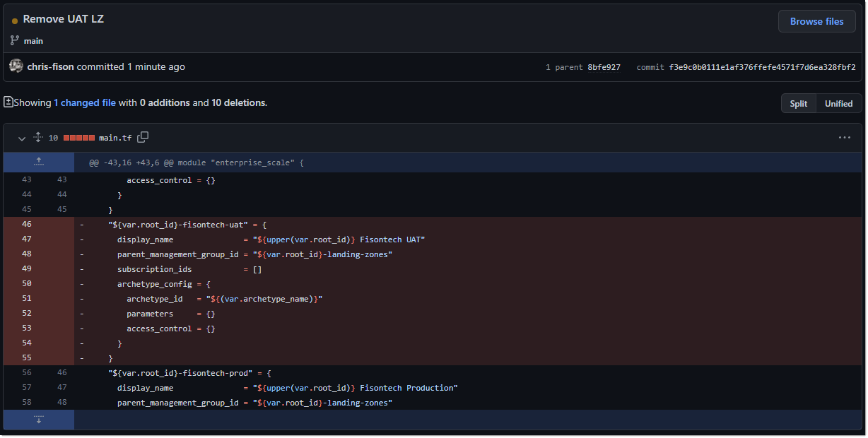This screenshot has height=438, width=868.
Task: Click the red diffstat squares for main.tf
Action: tap(78, 138)
